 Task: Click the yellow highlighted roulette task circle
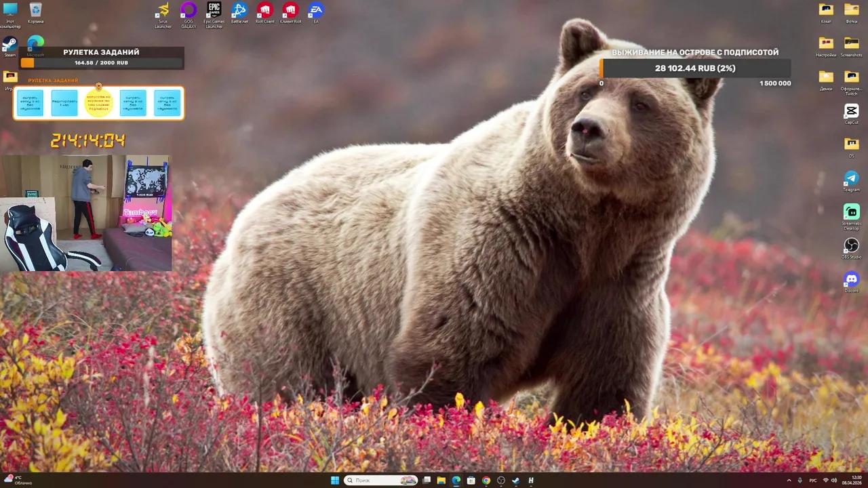pos(98,103)
